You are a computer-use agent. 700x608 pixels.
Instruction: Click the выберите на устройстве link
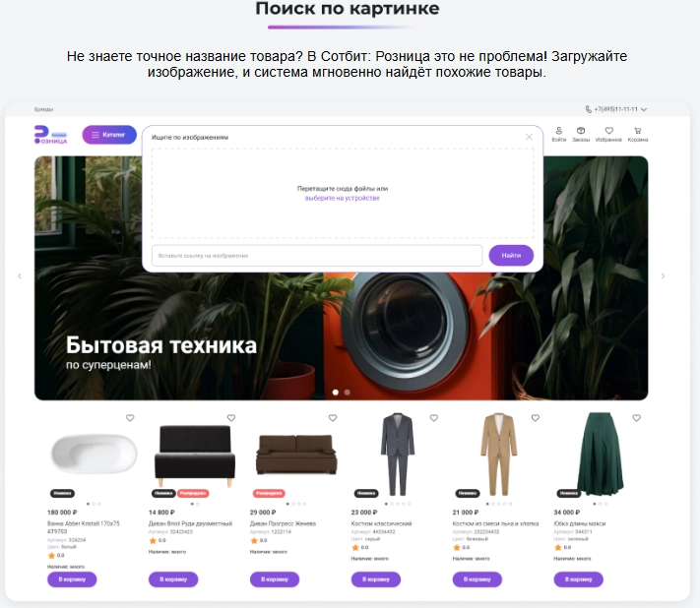[x=343, y=198]
